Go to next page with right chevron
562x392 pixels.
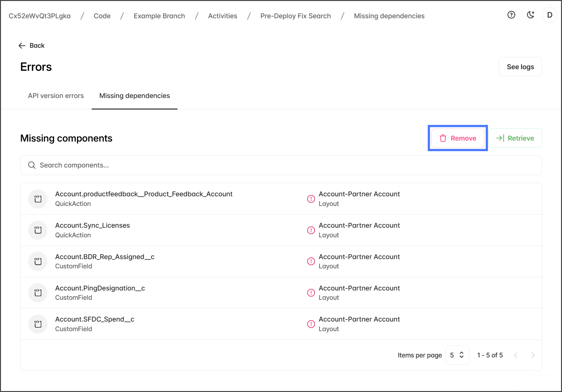(x=533, y=355)
